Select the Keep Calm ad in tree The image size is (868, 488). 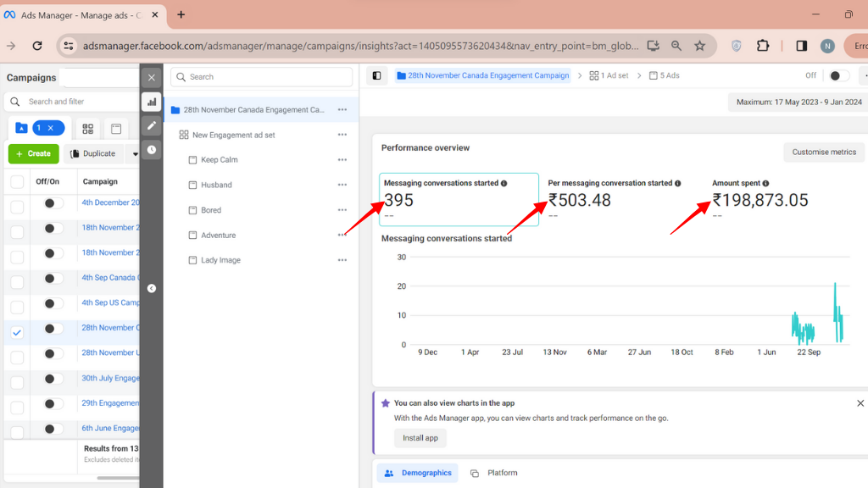tap(220, 160)
